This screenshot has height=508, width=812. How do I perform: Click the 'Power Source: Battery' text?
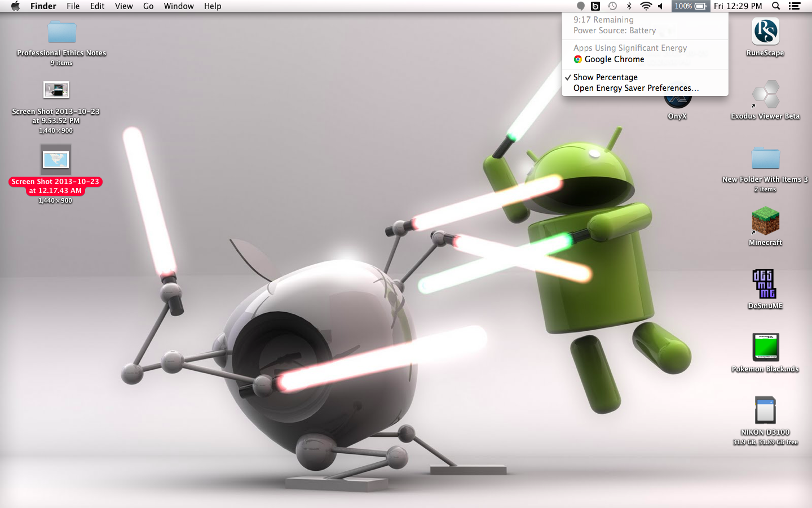click(x=615, y=30)
